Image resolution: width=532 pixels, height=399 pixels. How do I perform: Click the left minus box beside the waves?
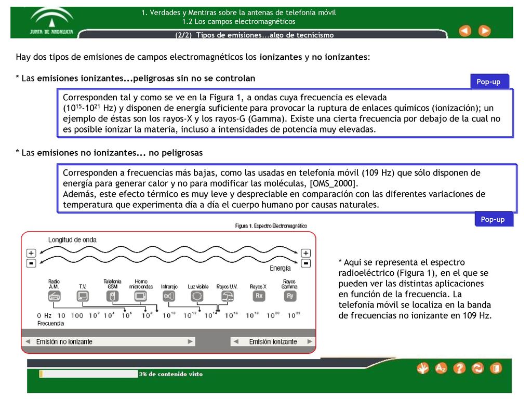tap(31, 263)
